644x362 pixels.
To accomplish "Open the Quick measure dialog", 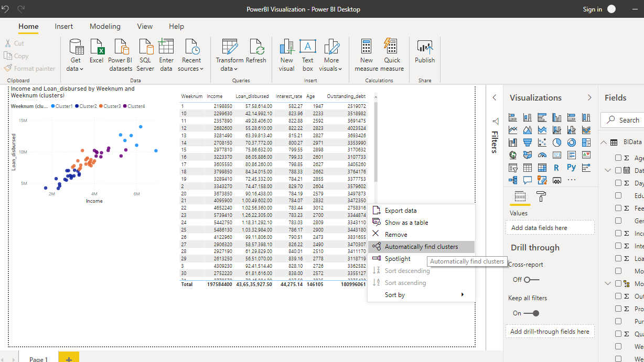I will (392, 54).
